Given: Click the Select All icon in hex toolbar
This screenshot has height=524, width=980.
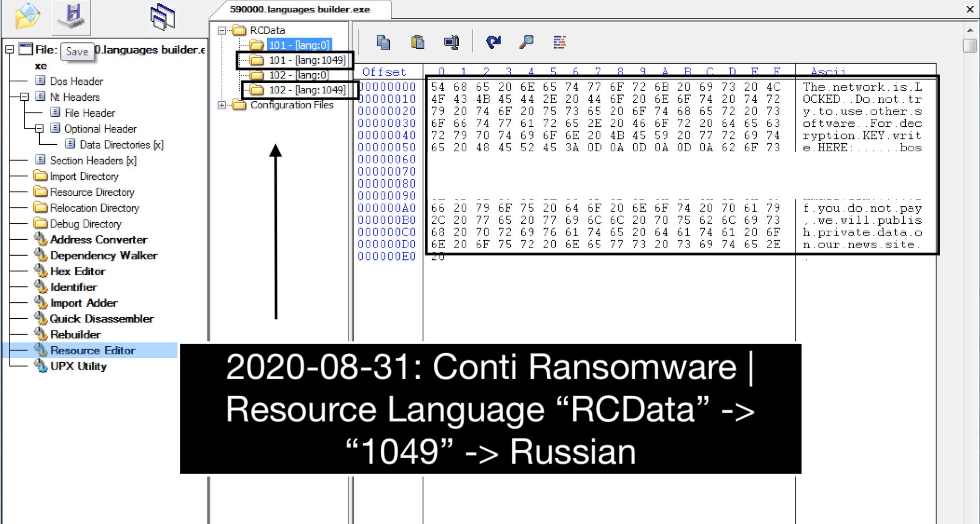Looking at the screenshot, I should coord(451,42).
